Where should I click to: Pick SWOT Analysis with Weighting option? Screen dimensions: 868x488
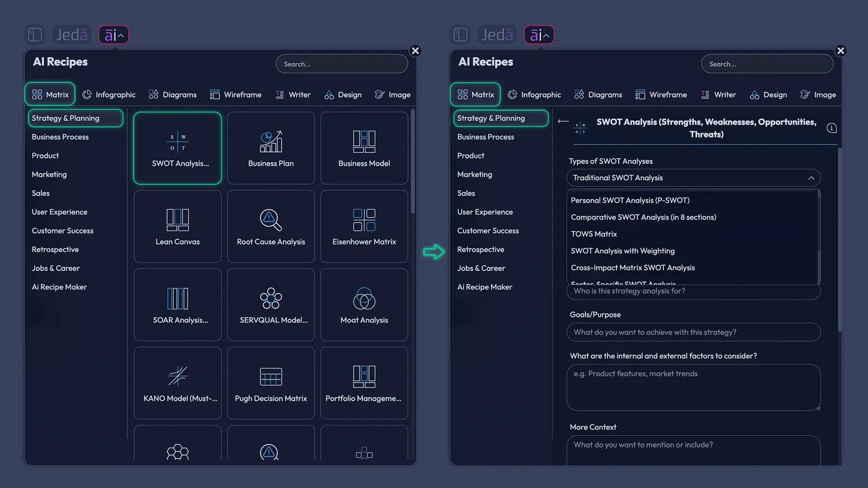[623, 251]
